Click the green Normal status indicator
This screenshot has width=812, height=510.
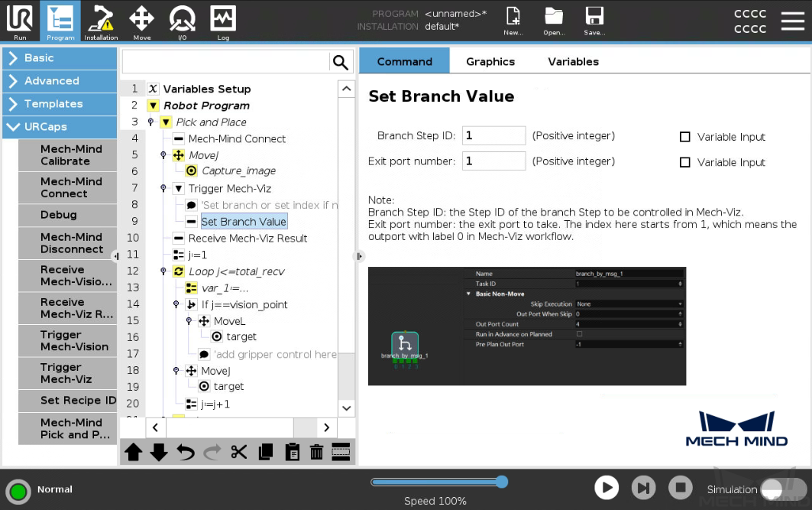coord(18,492)
